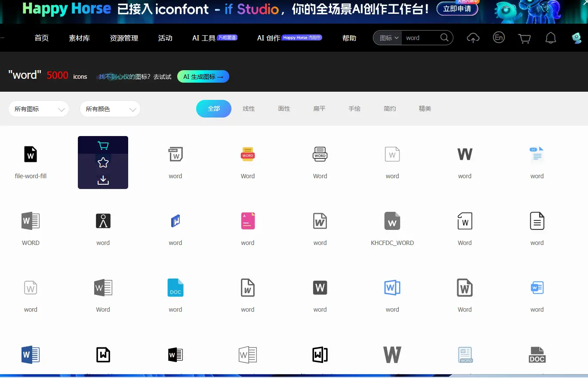Screen dimensions: 588x378
Task: Filter by 扁平 style
Action: click(x=319, y=108)
